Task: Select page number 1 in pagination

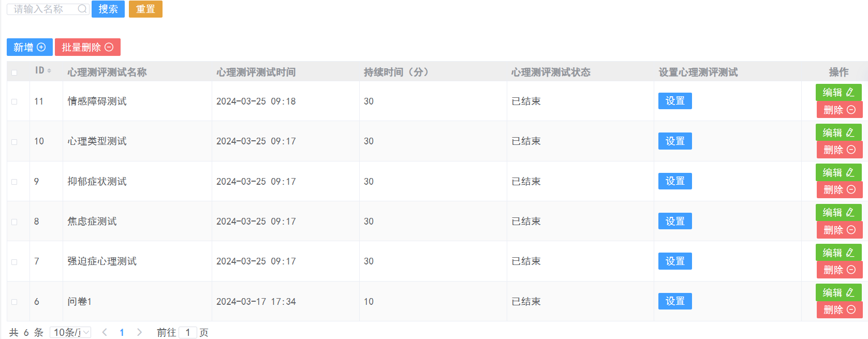Action: (122, 332)
